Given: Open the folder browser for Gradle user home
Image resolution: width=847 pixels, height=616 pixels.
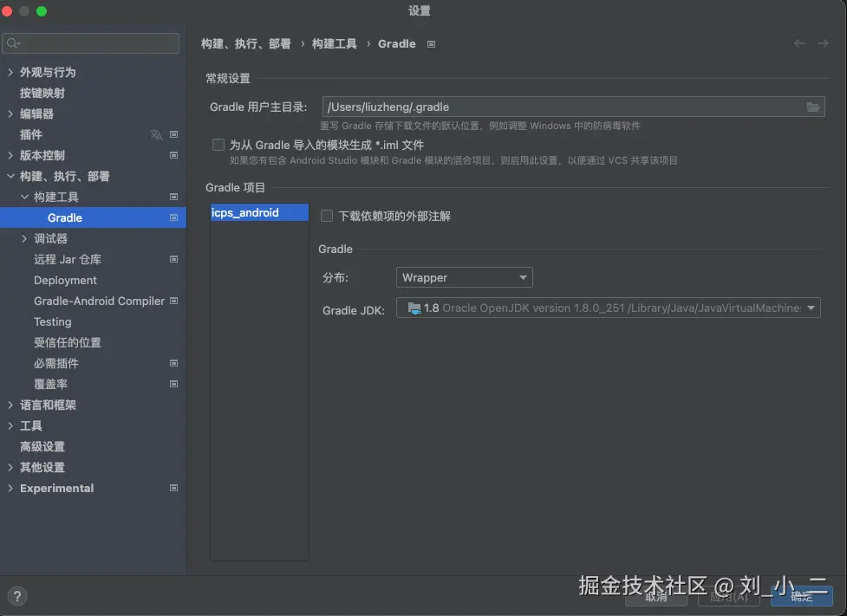Looking at the screenshot, I should (x=813, y=107).
